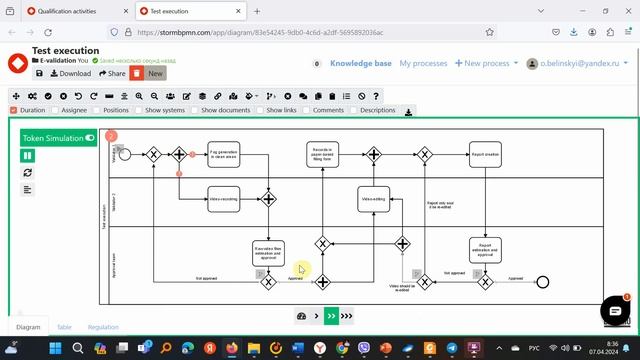The width and height of the screenshot is (640, 360).
Task: Check the Show systems option
Action: click(138, 110)
